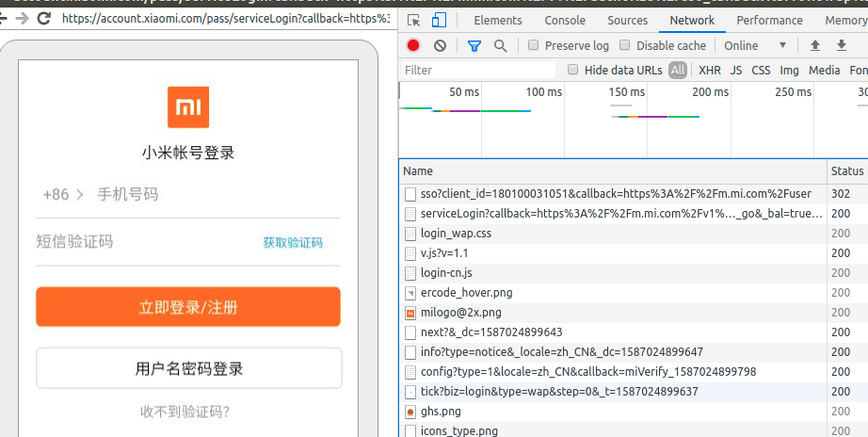Click icon beside icons_type.png
Screen dimensions: 868x437
pos(410,431)
